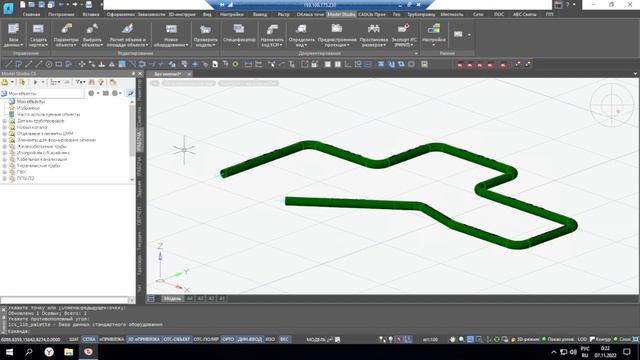Open Преднастроенная проекция tool

[x=337, y=35]
